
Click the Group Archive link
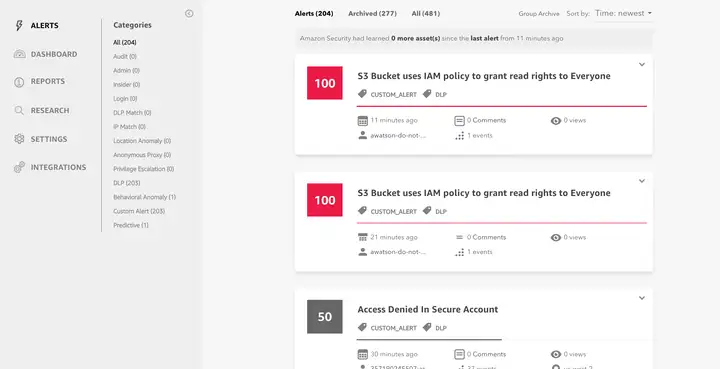(x=539, y=14)
